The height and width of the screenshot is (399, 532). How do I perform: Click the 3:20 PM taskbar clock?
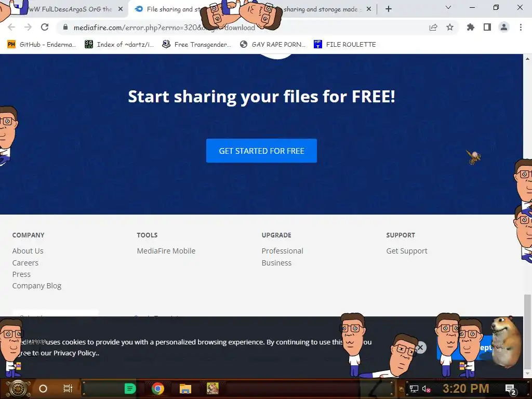[x=465, y=389]
